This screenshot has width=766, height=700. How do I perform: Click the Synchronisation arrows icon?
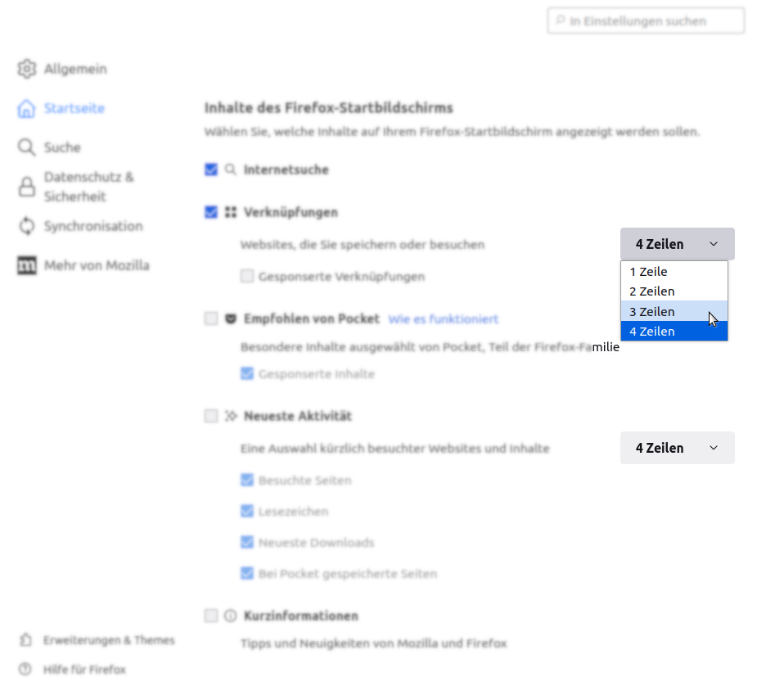coord(27,226)
